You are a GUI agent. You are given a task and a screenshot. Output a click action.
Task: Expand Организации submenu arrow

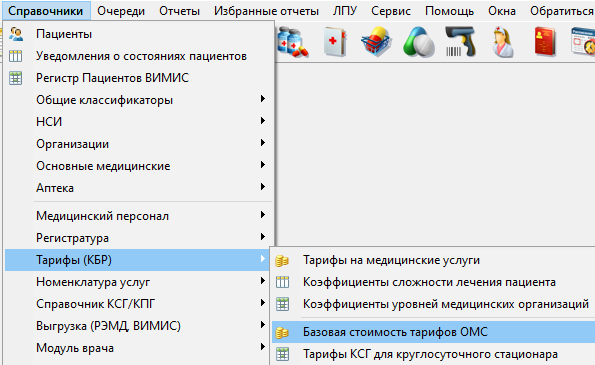263,143
